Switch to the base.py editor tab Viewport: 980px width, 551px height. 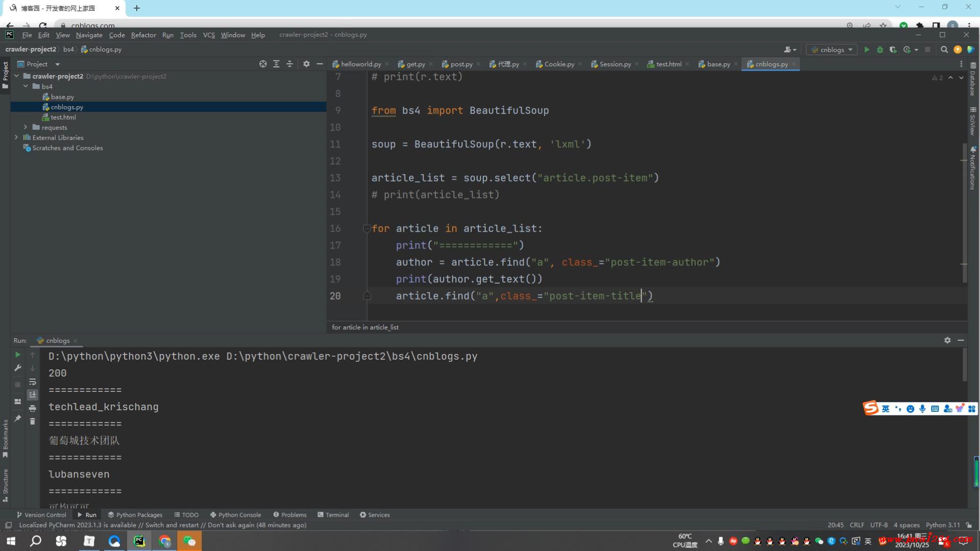tap(718, 64)
